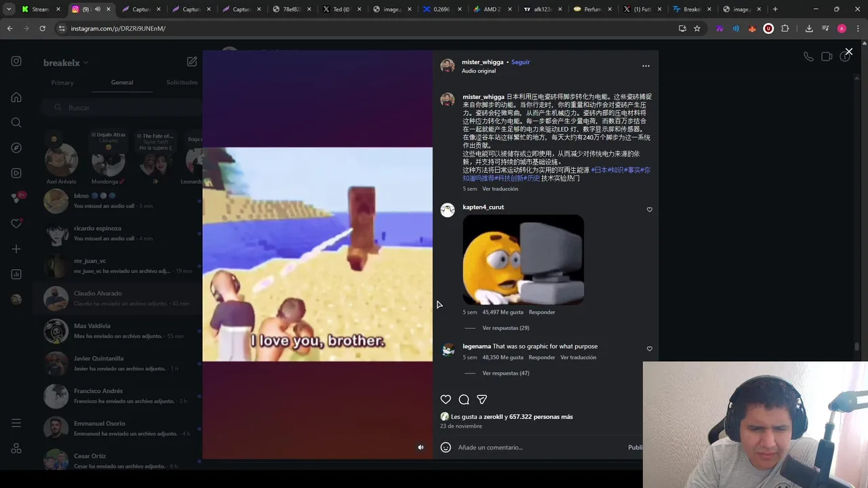Open the dashboard chart icon in the sidebar
The height and width of the screenshot is (488, 868).
(x=16, y=274)
